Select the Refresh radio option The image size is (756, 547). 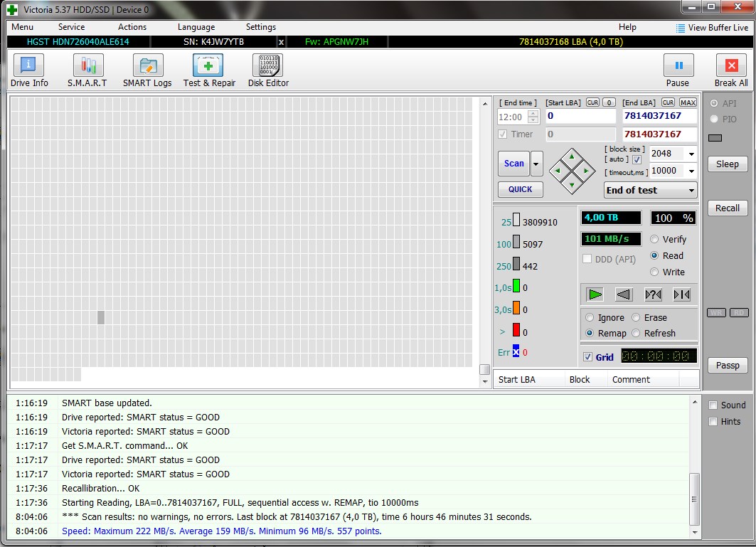636,334
